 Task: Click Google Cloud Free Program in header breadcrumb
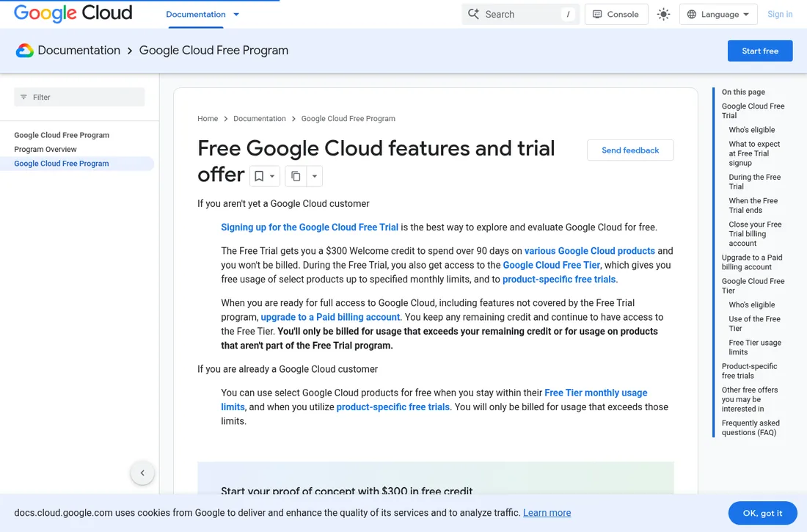pyautogui.click(x=213, y=51)
